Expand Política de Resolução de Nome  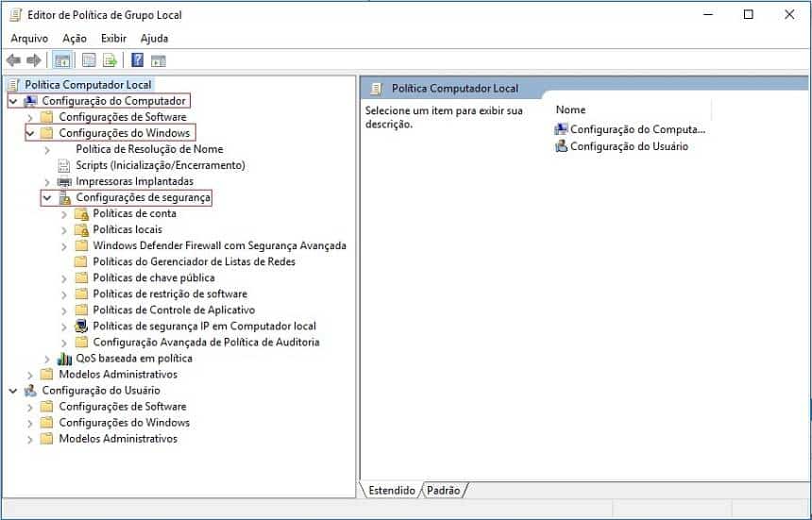[47, 149]
